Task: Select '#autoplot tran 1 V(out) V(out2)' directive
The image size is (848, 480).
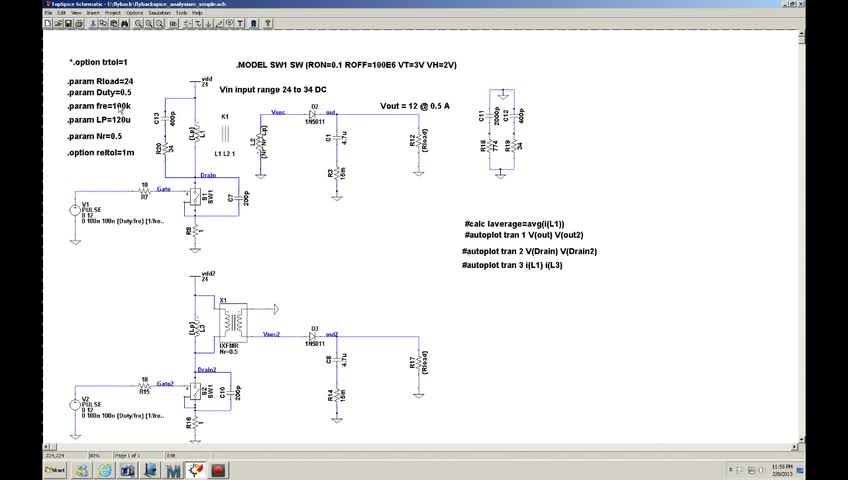Action: pyautogui.click(x=524, y=235)
